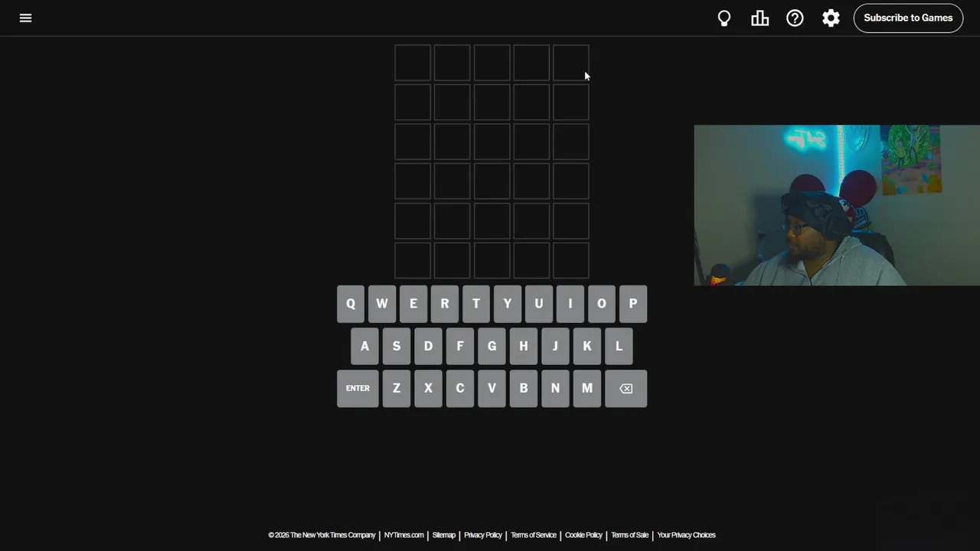Select the J key
The image size is (980, 551).
[x=555, y=346]
